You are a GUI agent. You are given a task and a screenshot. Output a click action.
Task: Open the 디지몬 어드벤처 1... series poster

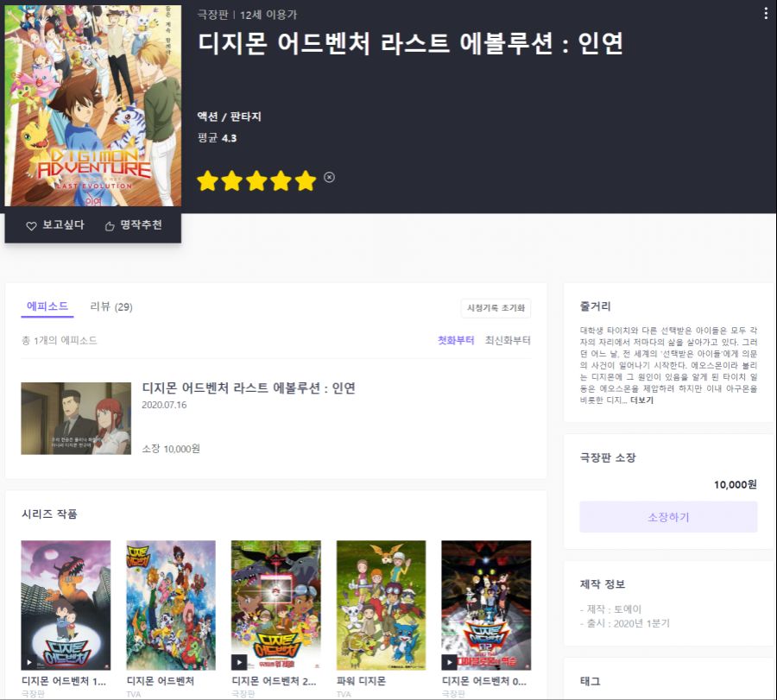pyautogui.click(x=66, y=605)
